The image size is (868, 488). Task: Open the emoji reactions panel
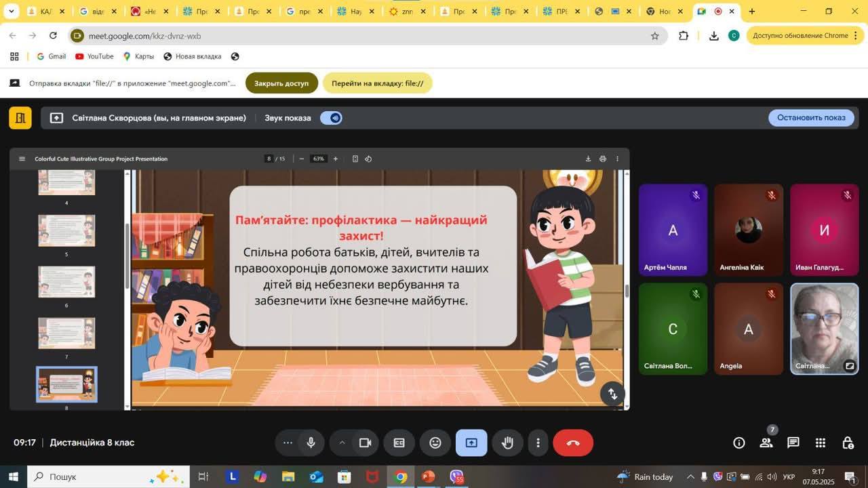tap(435, 443)
